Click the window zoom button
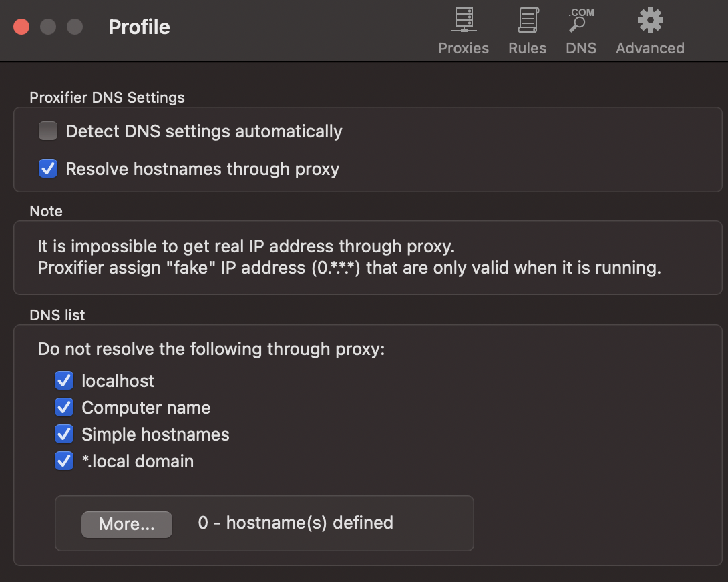 click(x=75, y=27)
